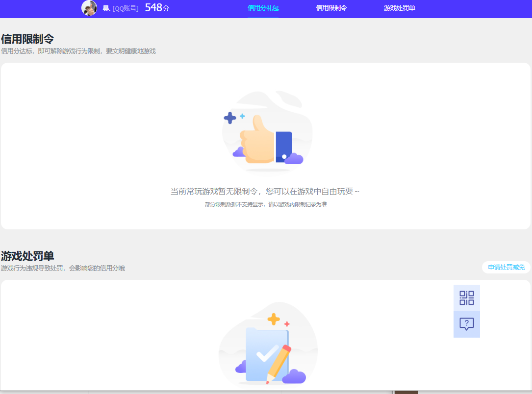This screenshot has width=532, height=394.
Task: Go to the 游戏处罚单 tab
Action: coord(399,8)
